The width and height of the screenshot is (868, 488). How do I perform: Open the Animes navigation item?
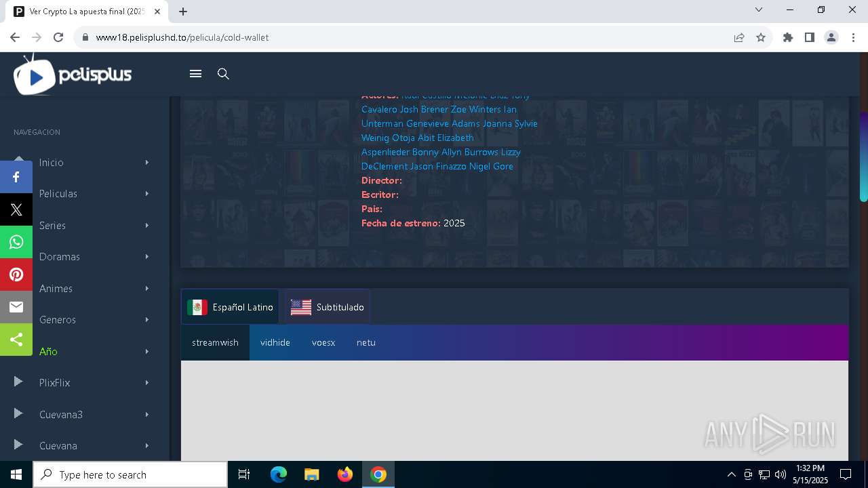(x=56, y=289)
